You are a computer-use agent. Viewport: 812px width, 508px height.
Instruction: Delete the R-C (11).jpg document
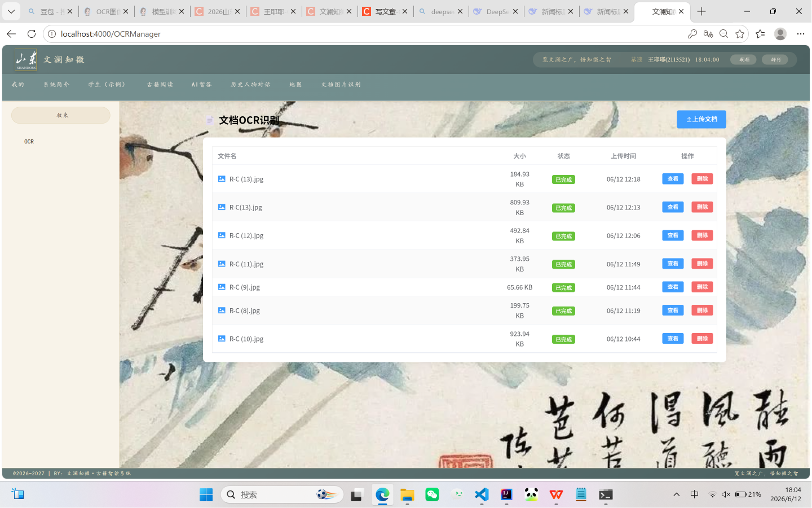tap(702, 264)
